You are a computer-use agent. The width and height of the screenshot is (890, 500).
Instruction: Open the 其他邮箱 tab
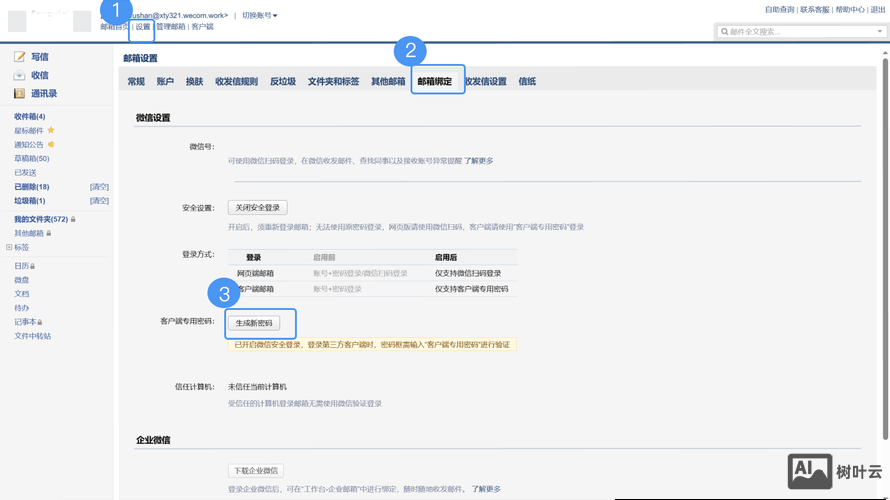coord(388,81)
